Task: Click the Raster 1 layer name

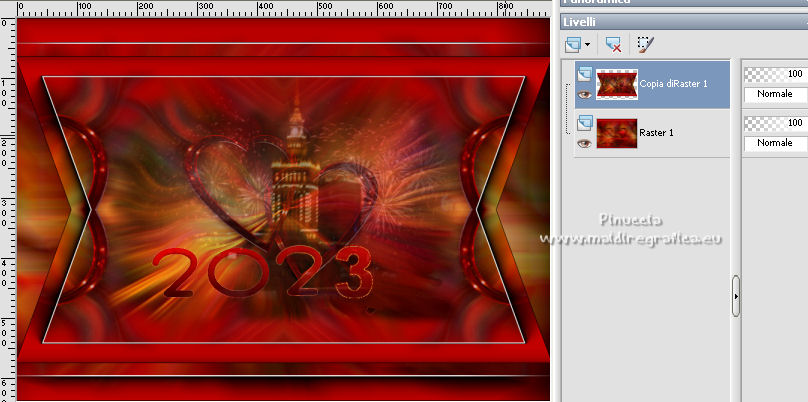Action: click(x=656, y=132)
